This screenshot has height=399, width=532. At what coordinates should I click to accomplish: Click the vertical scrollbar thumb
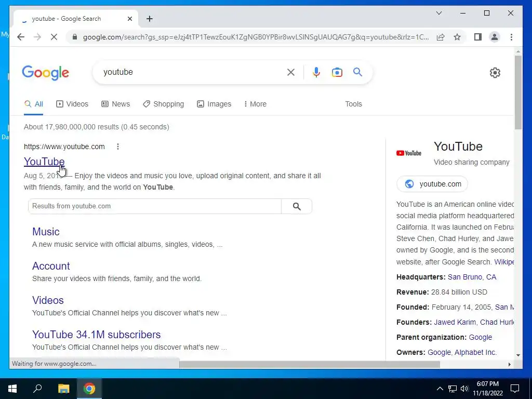point(518,92)
